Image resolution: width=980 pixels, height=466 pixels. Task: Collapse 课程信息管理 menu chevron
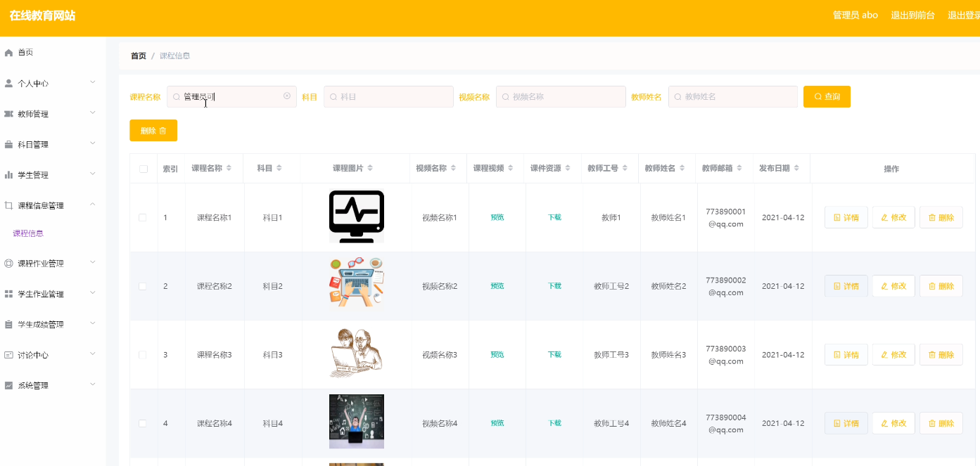click(93, 205)
